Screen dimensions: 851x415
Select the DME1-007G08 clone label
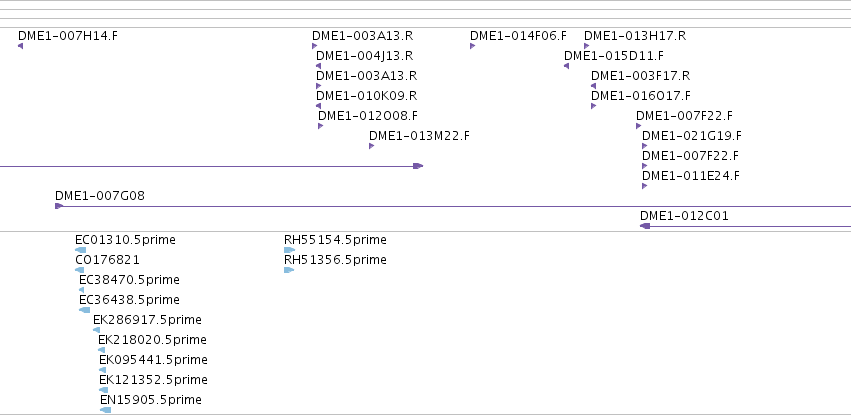(100, 196)
